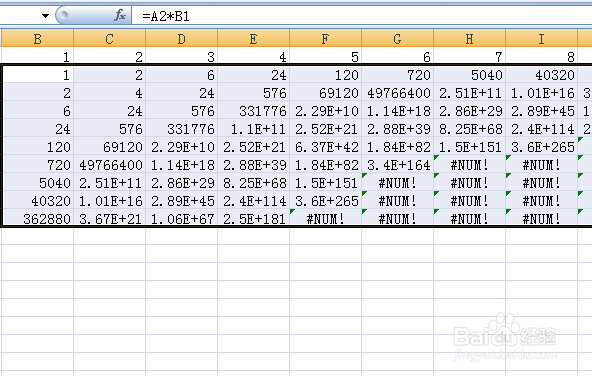
Task: Click 5040 in column H
Action: (469, 75)
